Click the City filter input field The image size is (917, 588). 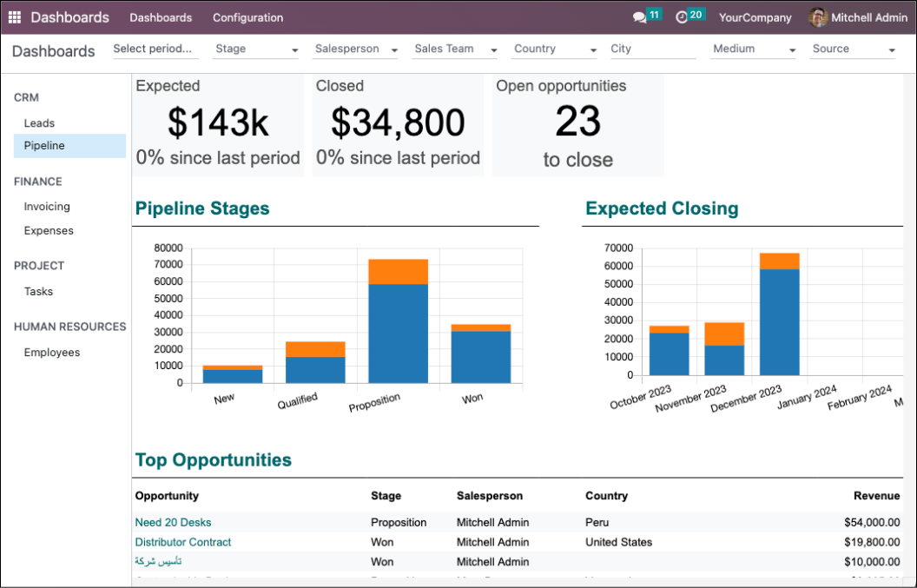pos(652,50)
